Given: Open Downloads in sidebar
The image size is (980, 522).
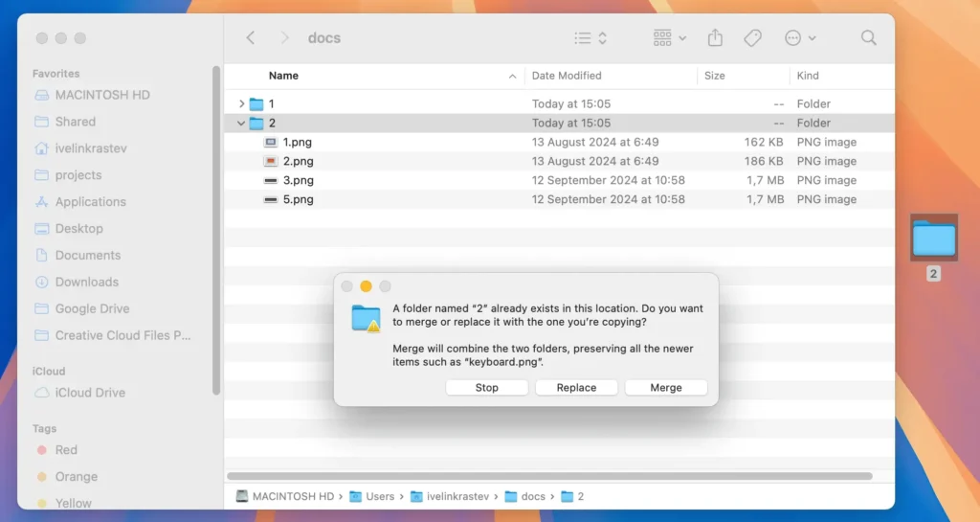Looking at the screenshot, I should tap(87, 282).
